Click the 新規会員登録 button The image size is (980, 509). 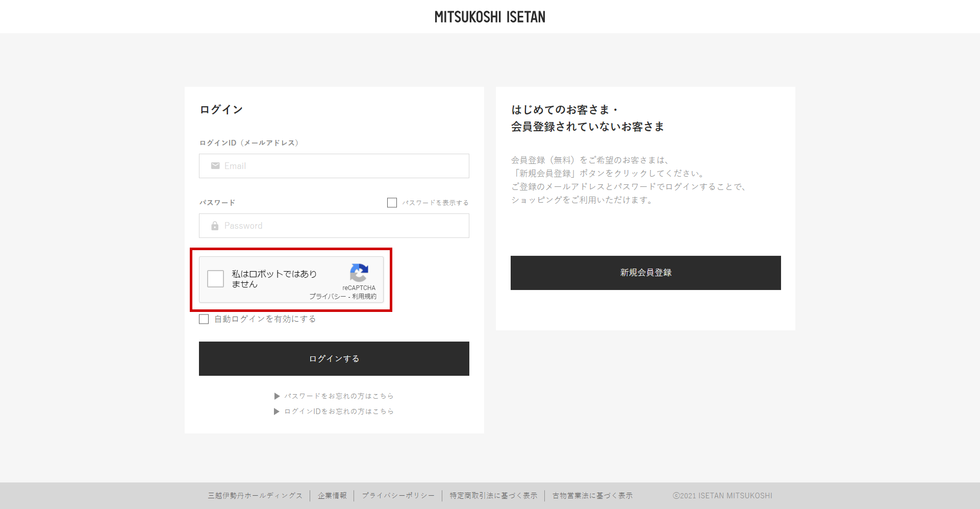click(646, 273)
